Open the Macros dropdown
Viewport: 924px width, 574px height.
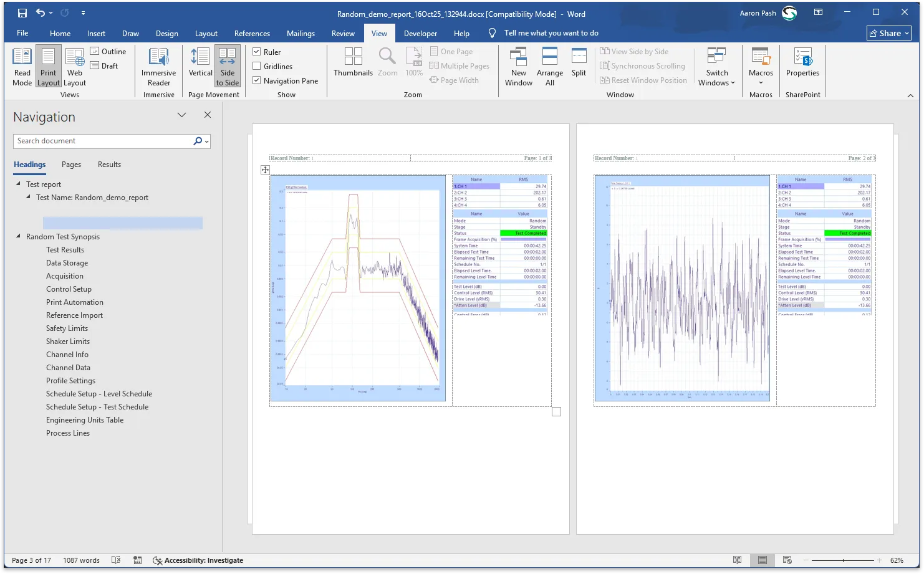(761, 65)
